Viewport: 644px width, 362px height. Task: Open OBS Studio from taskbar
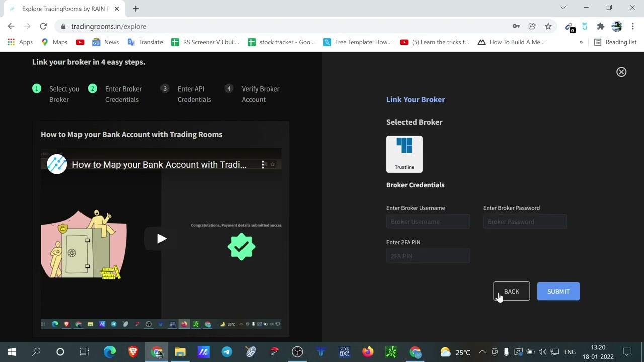click(x=297, y=352)
